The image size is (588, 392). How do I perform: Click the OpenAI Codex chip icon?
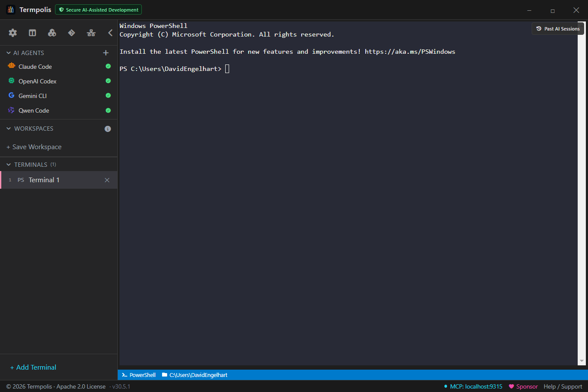[12, 81]
